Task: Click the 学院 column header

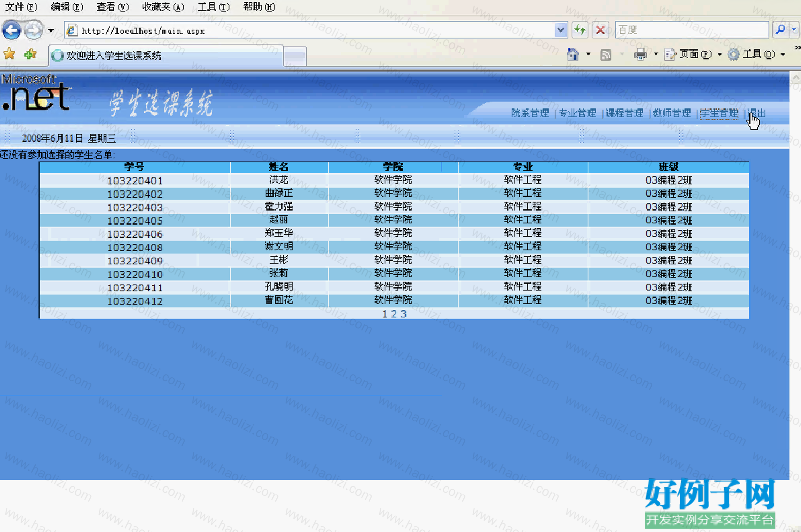Action: [x=393, y=166]
